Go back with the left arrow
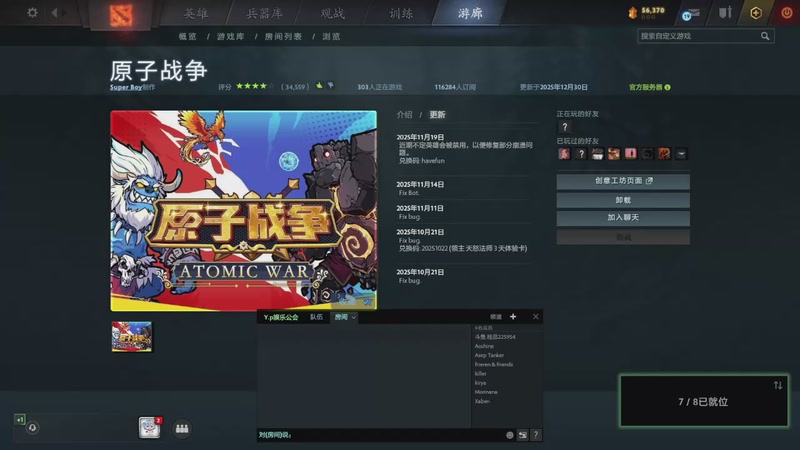 54,13
